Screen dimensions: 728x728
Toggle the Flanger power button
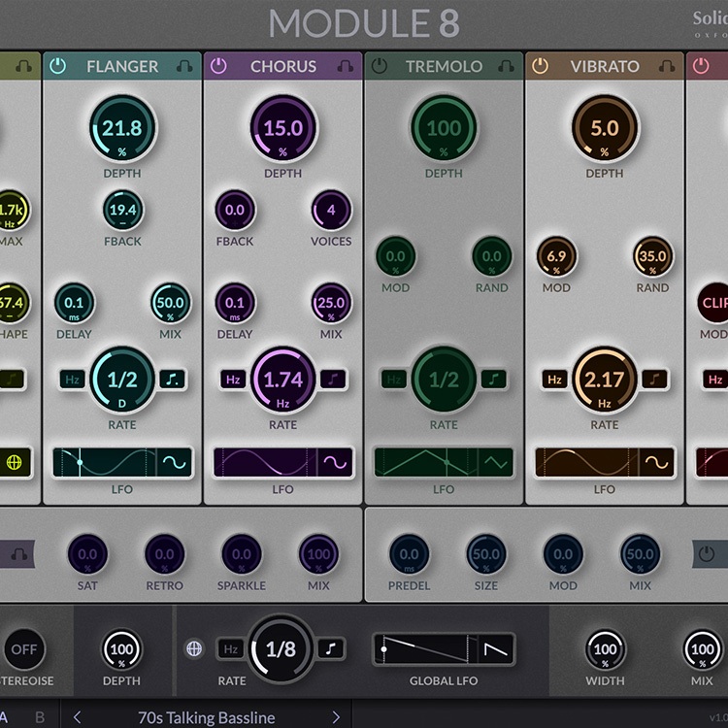[58, 67]
